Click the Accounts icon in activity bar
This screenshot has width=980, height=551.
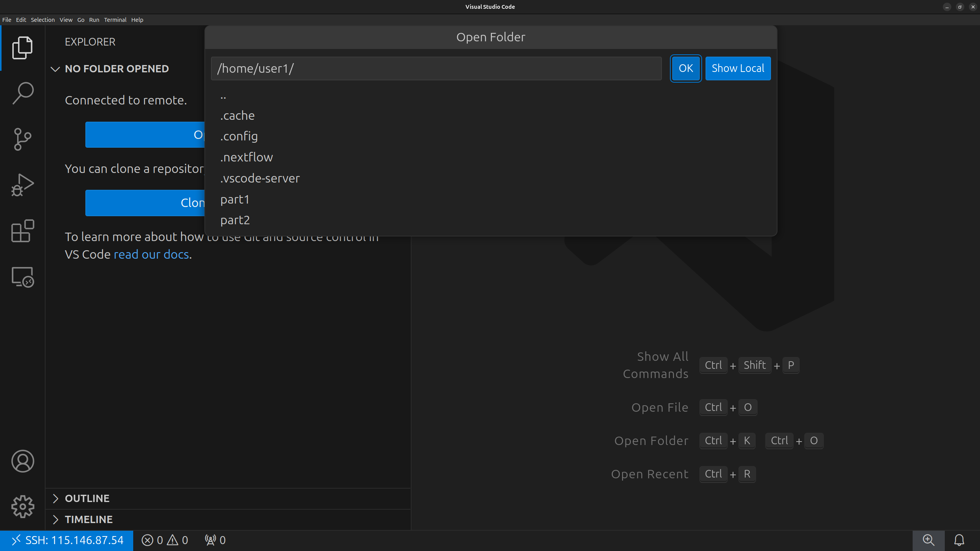click(x=23, y=461)
